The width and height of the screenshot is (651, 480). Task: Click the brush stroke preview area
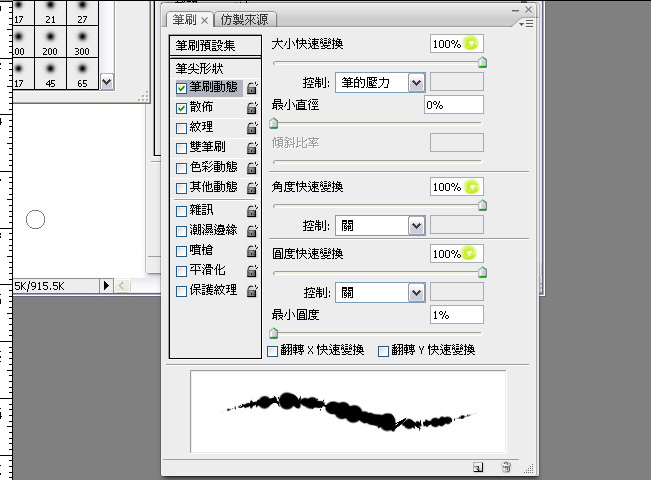[x=348, y=411]
